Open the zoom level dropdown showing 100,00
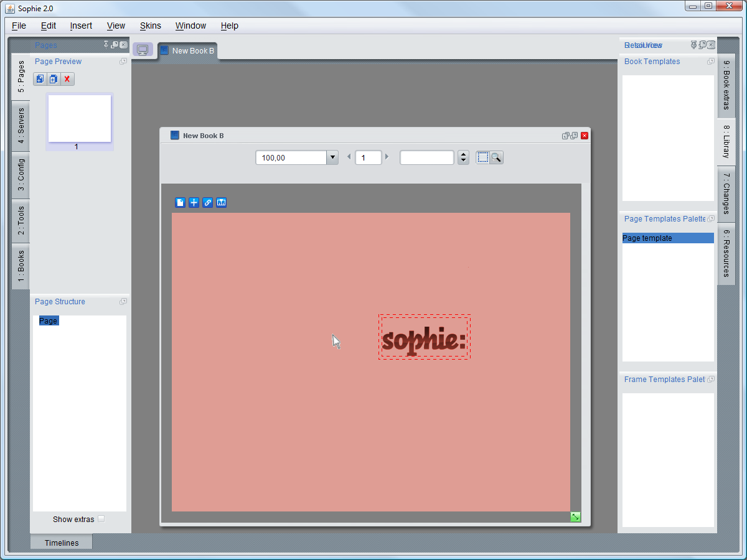 click(332, 157)
